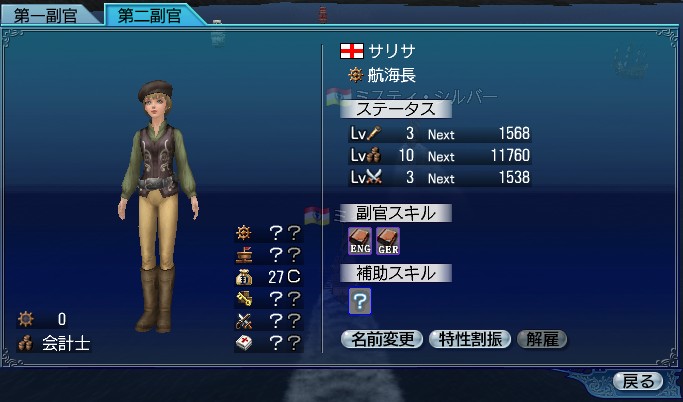Click the first-aid kit trait icon
Image resolution: width=683 pixels, height=402 pixels.
(244, 343)
